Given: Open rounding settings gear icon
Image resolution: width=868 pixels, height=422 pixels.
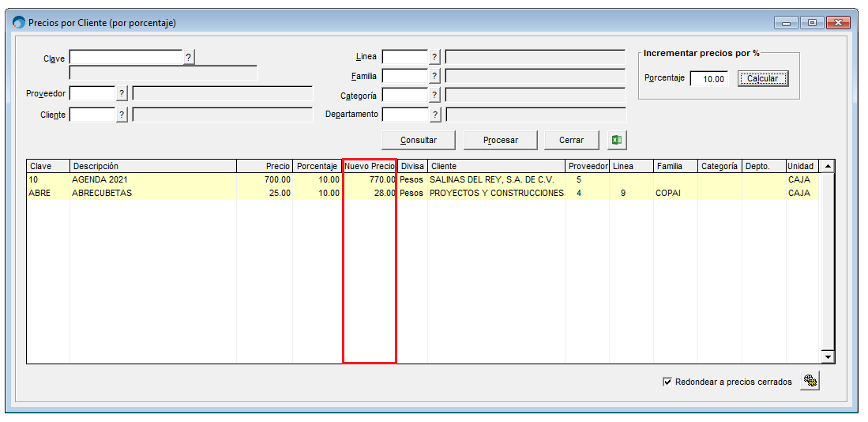Looking at the screenshot, I should [x=810, y=381].
